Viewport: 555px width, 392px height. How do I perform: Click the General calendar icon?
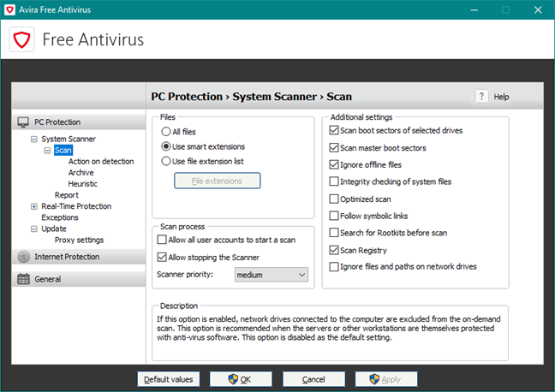pos(23,279)
